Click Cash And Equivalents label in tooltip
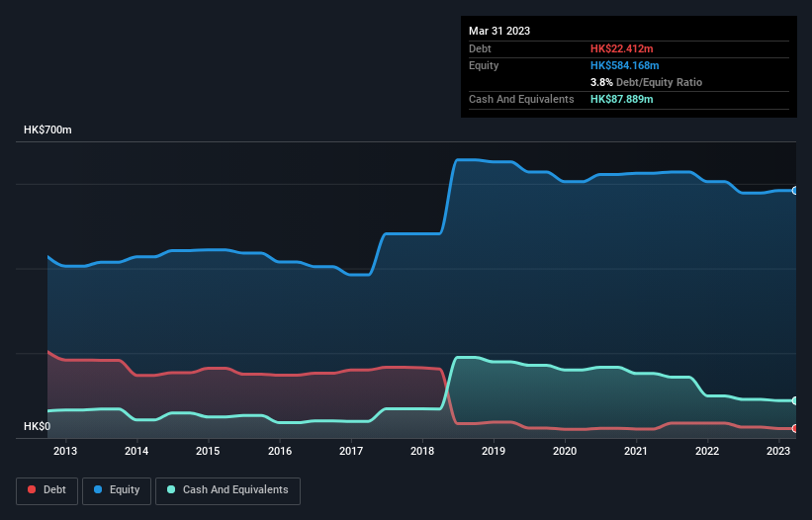 coord(521,99)
